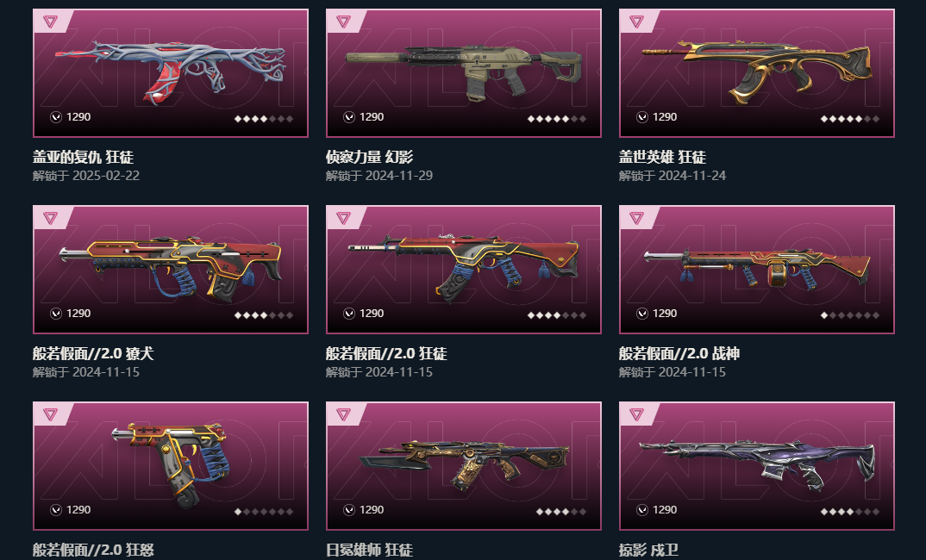Open the 般若假面//2.0 狂怒 pistol image
Viewport: 926px width, 560px height.
tap(171, 465)
